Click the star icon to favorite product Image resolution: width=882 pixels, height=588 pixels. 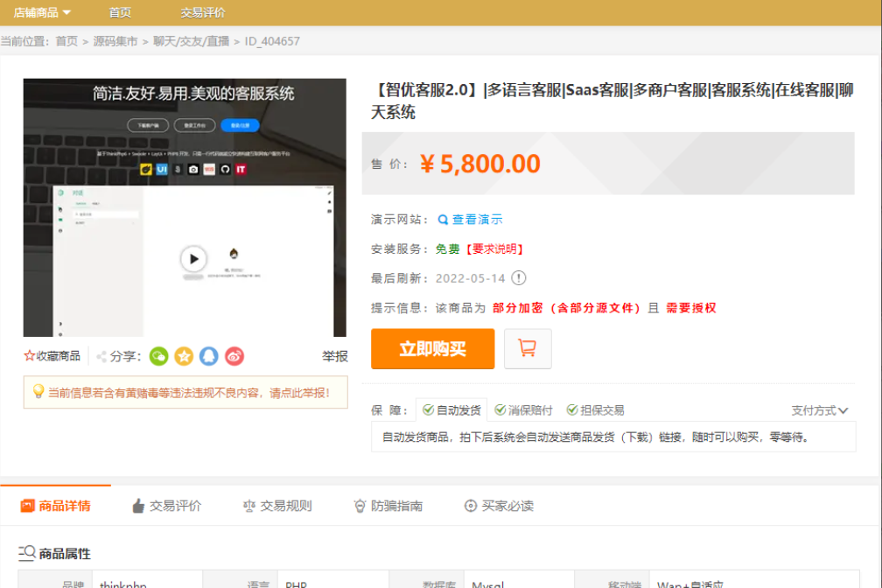pyautogui.click(x=30, y=356)
